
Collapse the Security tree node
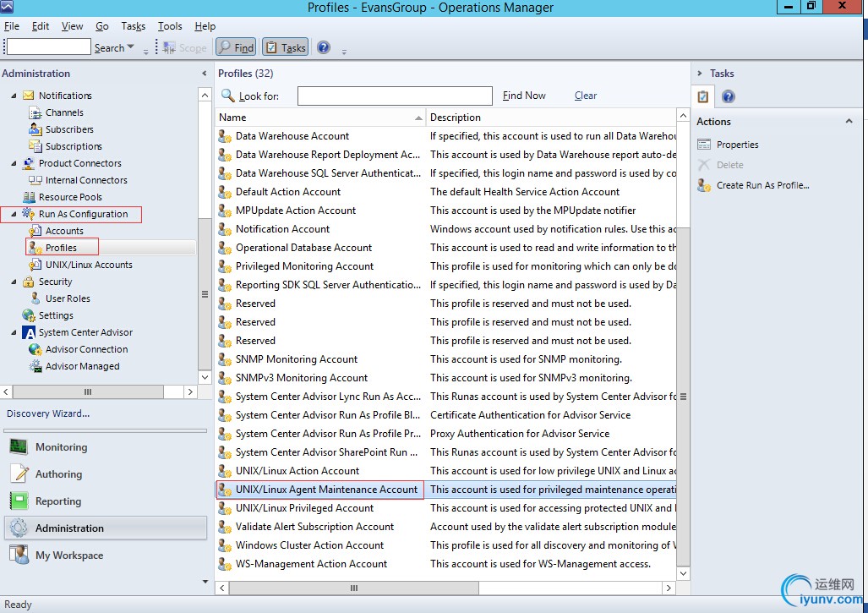point(14,282)
